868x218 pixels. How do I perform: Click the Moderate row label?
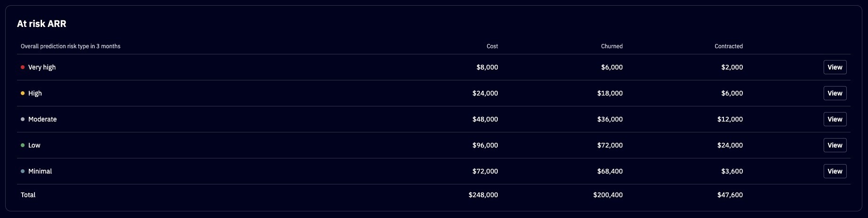(x=43, y=119)
